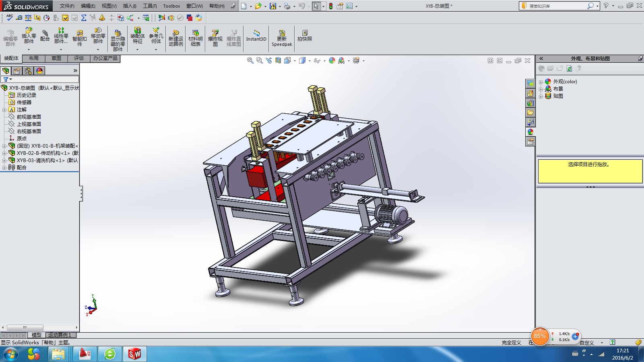Open DisplayManager color ball tab
The width and height of the screenshot is (644, 362).
click(39, 71)
